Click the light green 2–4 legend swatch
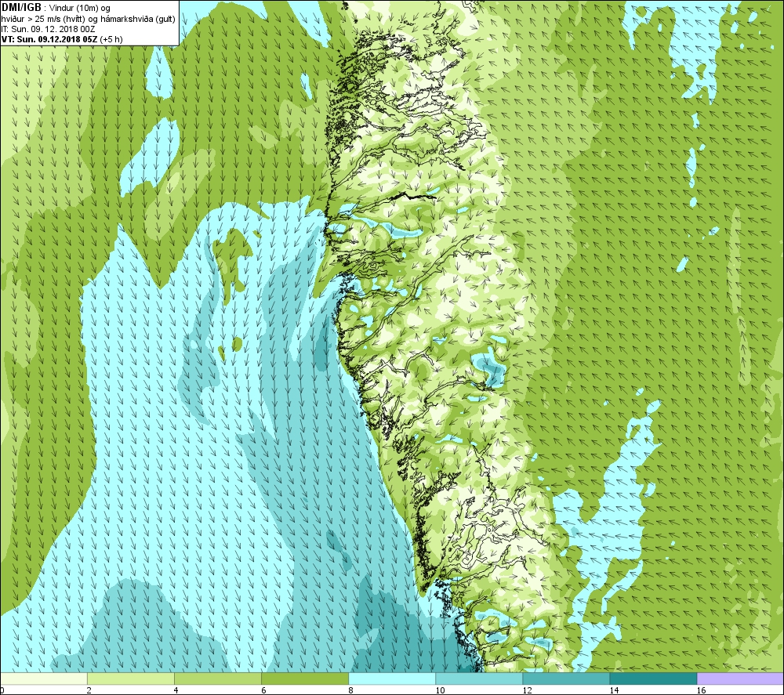Screen dimensions: 784x695 (x=131, y=679)
